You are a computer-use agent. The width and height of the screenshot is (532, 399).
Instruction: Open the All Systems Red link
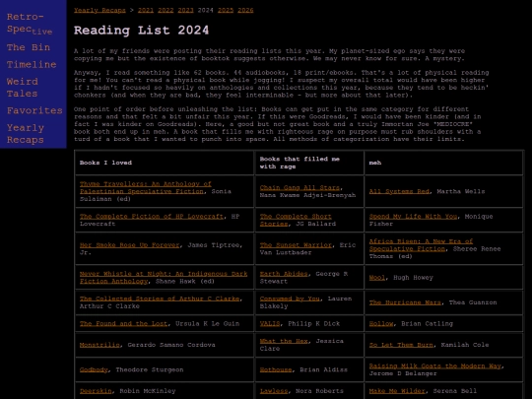pyautogui.click(x=399, y=191)
